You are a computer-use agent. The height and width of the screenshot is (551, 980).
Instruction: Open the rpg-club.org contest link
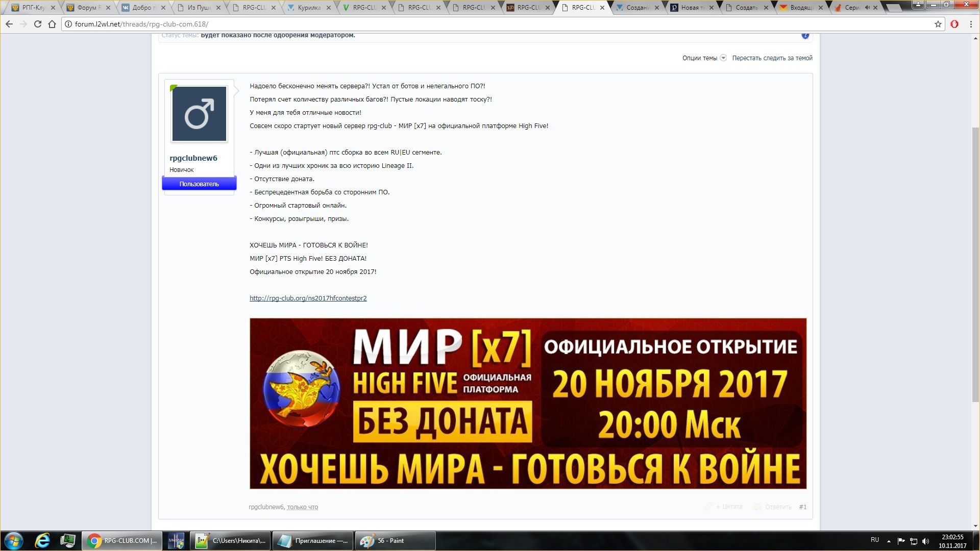[308, 298]
